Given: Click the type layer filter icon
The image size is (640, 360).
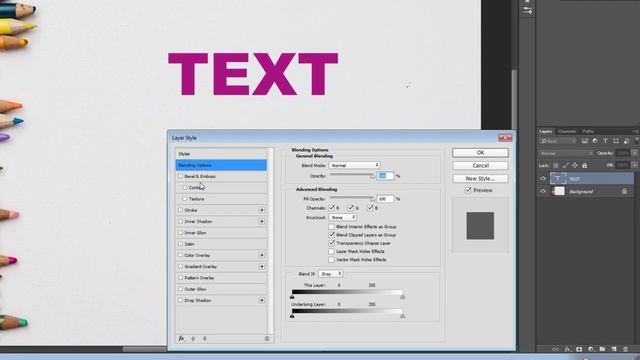Looking at the screenshot, I should 605,141.
